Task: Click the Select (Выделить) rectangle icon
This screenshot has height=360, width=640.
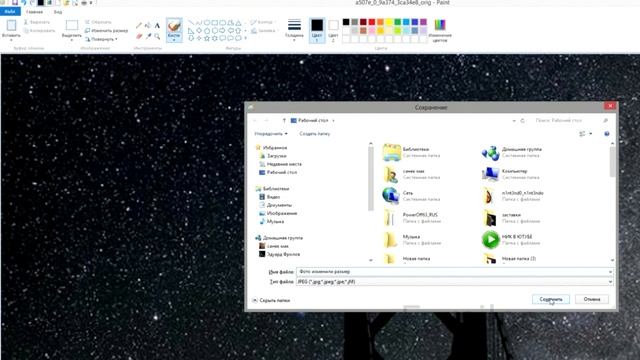Action: tap(71, 26)
